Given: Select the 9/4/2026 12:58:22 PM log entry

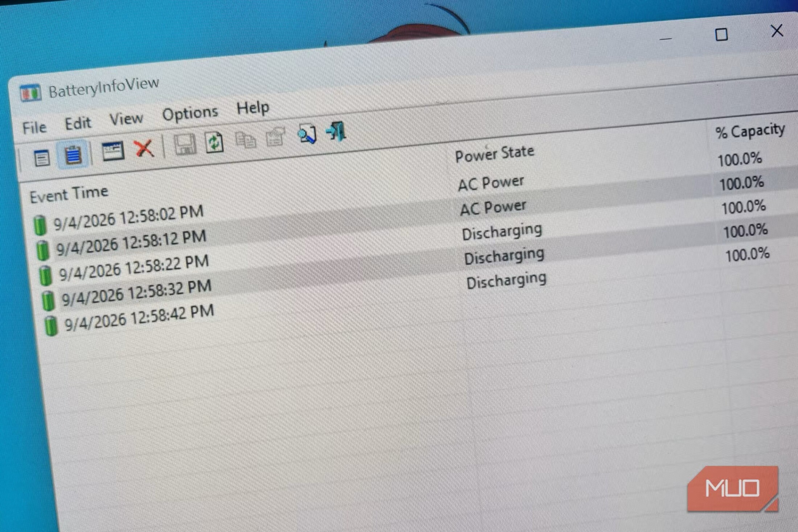Looking at the screenshot, I should 134,268.
